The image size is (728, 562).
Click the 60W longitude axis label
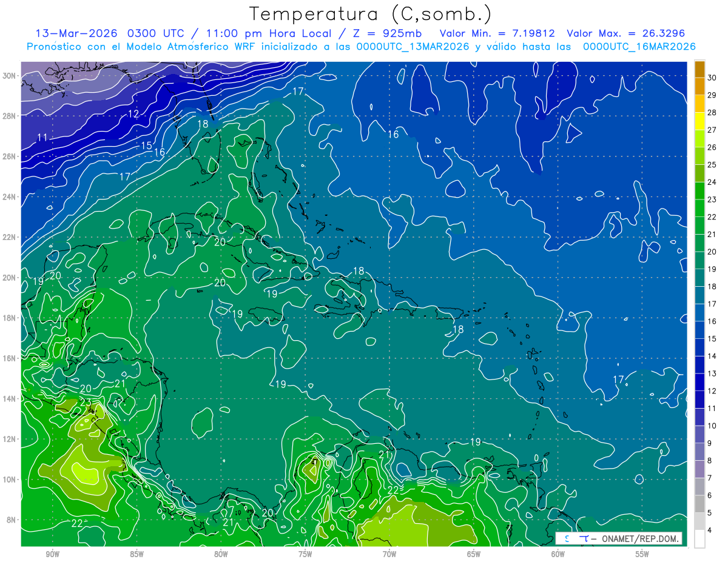(558, 554)
